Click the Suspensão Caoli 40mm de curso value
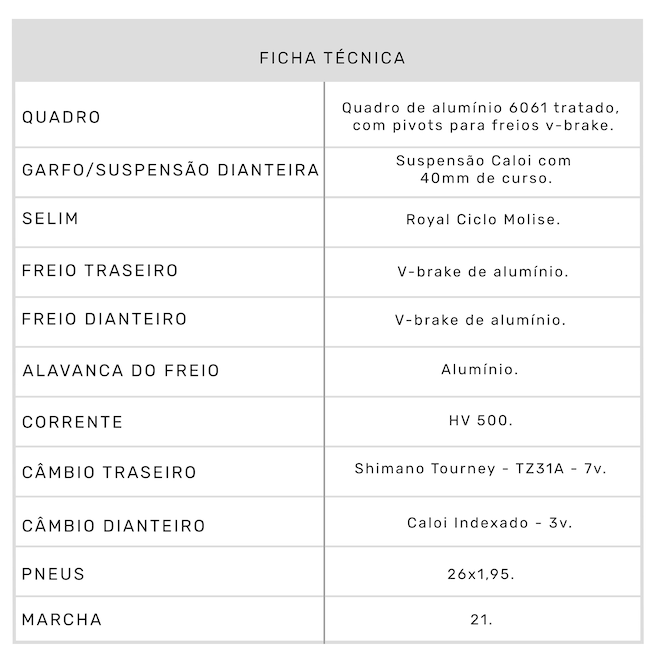The height and width of the screenshot is (660, 660). tap(482, 169)
